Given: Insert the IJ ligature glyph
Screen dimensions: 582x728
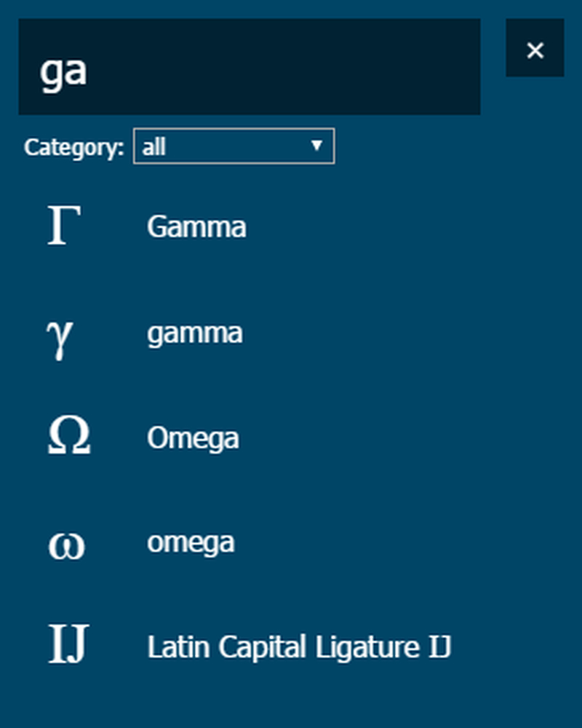Looking at the screenshot, I should [68, 644].
